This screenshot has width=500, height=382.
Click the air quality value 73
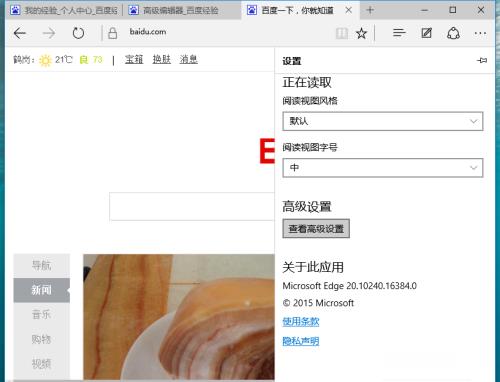tap(97, 60)
